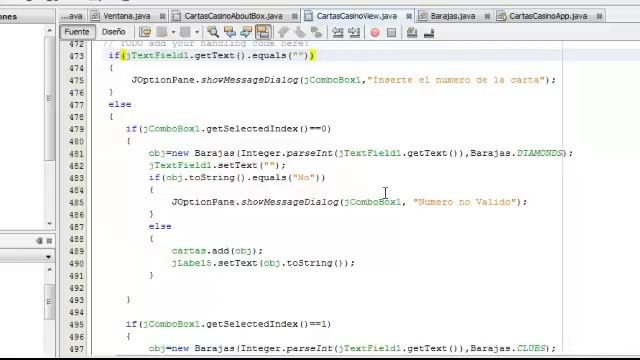This screenshot has width=640, height=360.
Task: Click the text "Inserte el numero de la carta"
Action: [x=456, y=80]
